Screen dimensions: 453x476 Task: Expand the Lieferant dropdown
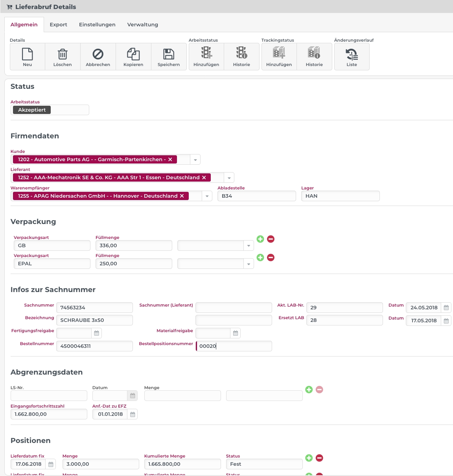[x=229, y=178]
